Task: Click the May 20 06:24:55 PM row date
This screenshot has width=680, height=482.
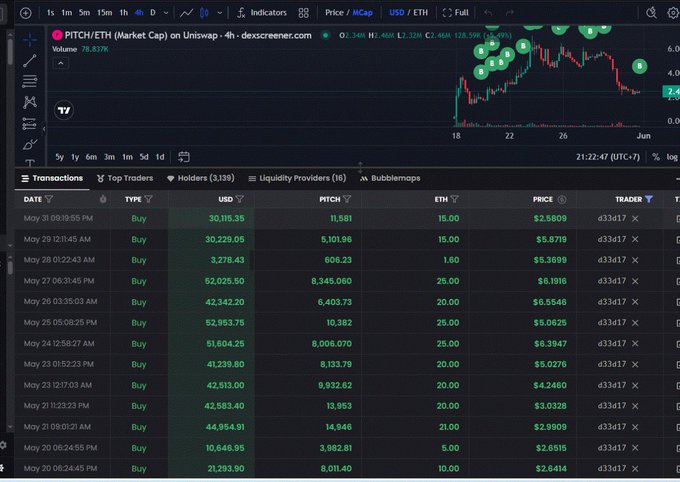Action: coord(60,448)
